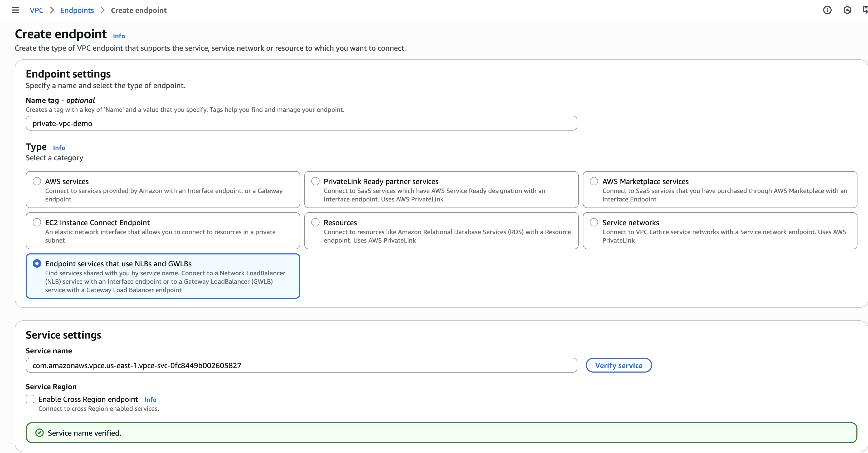Image resolution: width=868 pixels, height=453 pixels.
Task: Open the Amazon Q hexagon icon
Action: coord(847,10)
